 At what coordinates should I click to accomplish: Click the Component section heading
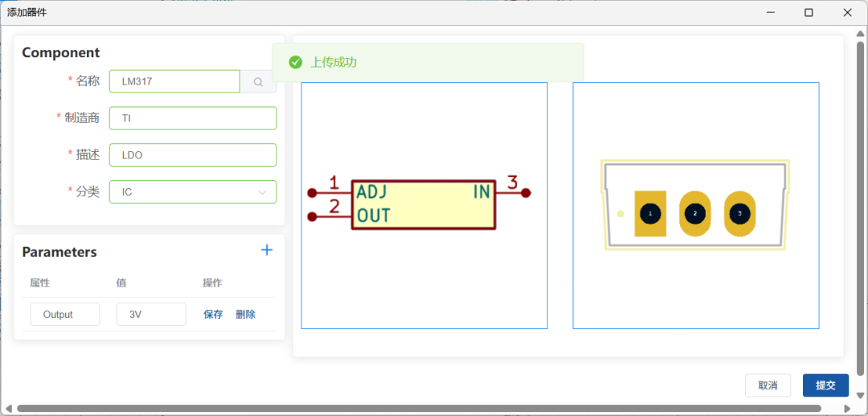61,52
